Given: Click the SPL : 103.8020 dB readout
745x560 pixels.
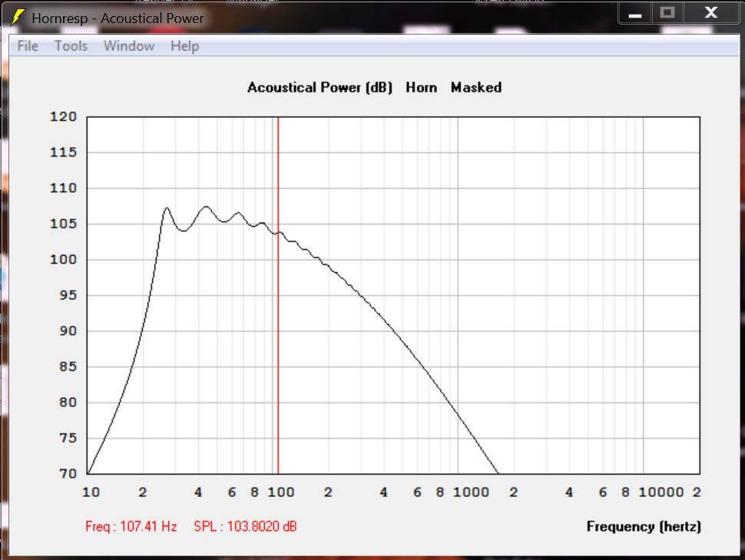Looking at the screenshot, I should point(245,526).
